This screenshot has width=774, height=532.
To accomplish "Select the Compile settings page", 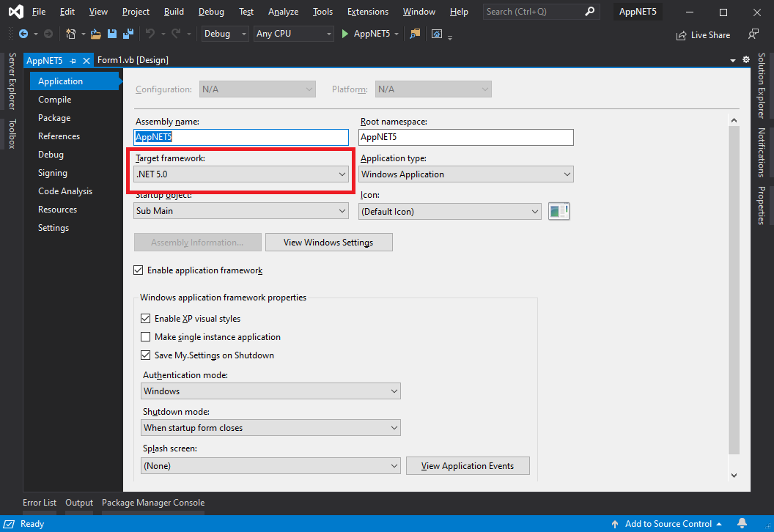I will click(55, 99).
